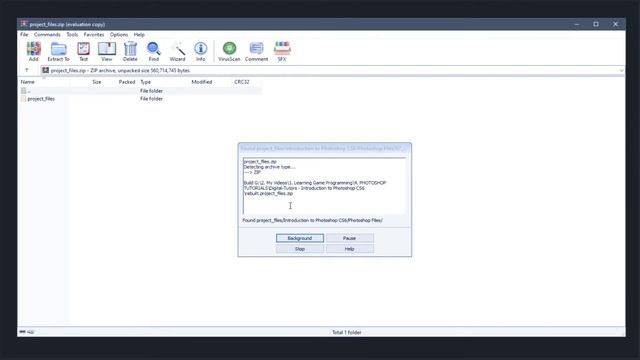Click 'Total 1 folder' status text
This screenshot has height=360, width=640.
(x=347, y=332)
